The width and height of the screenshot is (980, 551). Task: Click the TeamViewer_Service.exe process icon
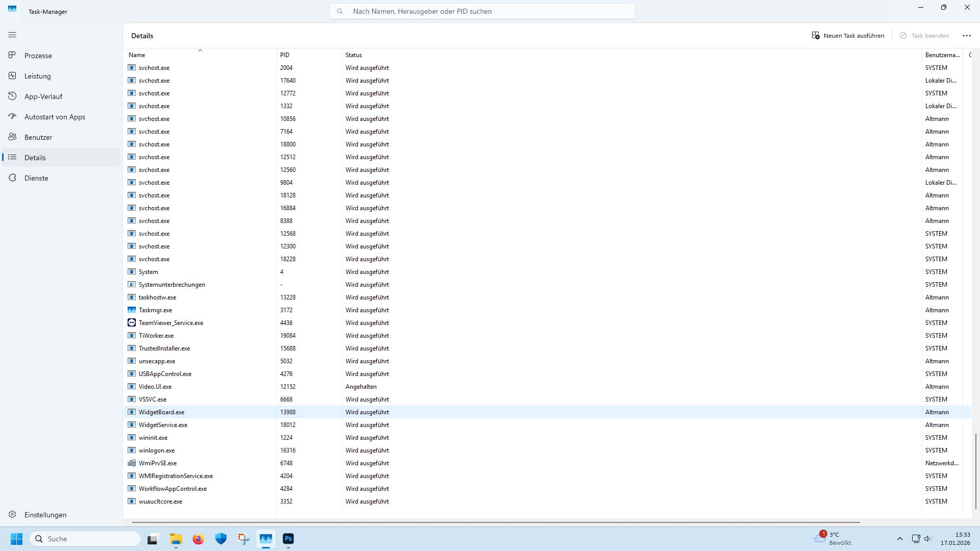132,323
